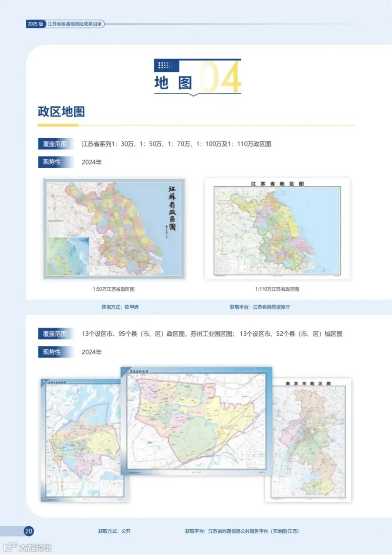Click the caption 1:50万江苏省政区图
Image resolution: width=392 pixels, height=555 pixels.
pos(114,289)
